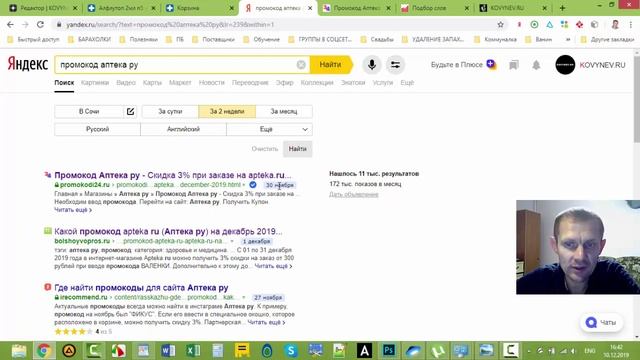Image resolution: width=640 pixels, height=360 pixels.
Task: Start voice search with the microphone icon
Action: click(x=371, y=64)
